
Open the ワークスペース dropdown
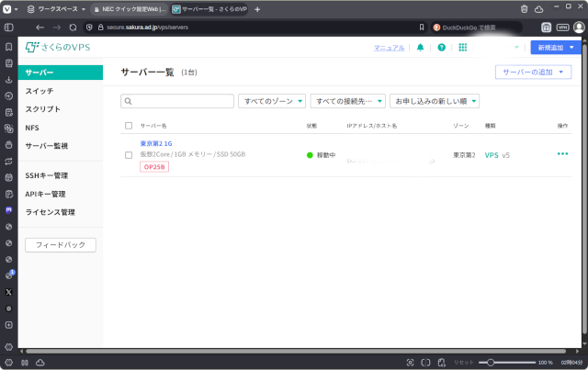pos(57,9)
